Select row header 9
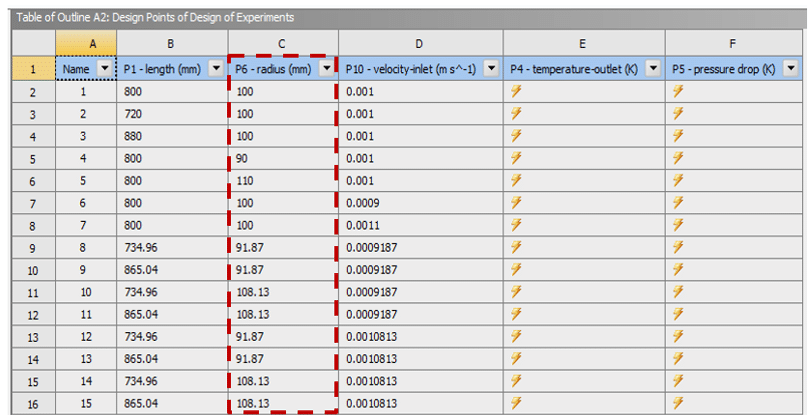 (33, 247)
